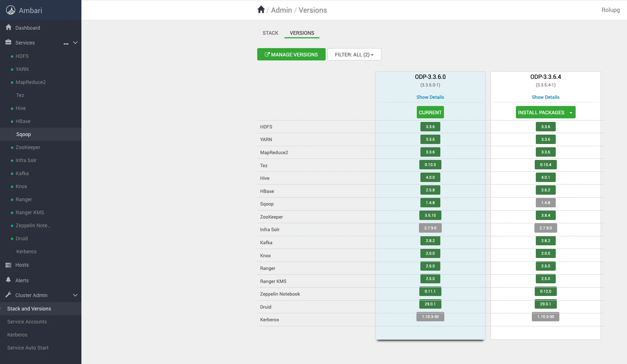The image size is (627, 364).
Task: Collapse the Services section chevron
Action: click(x=75, y=43)
